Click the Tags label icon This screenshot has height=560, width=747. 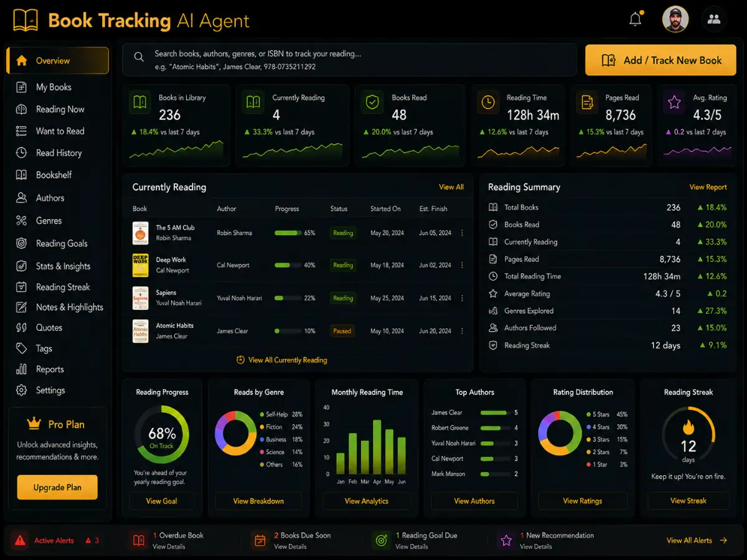pos(21,348)
